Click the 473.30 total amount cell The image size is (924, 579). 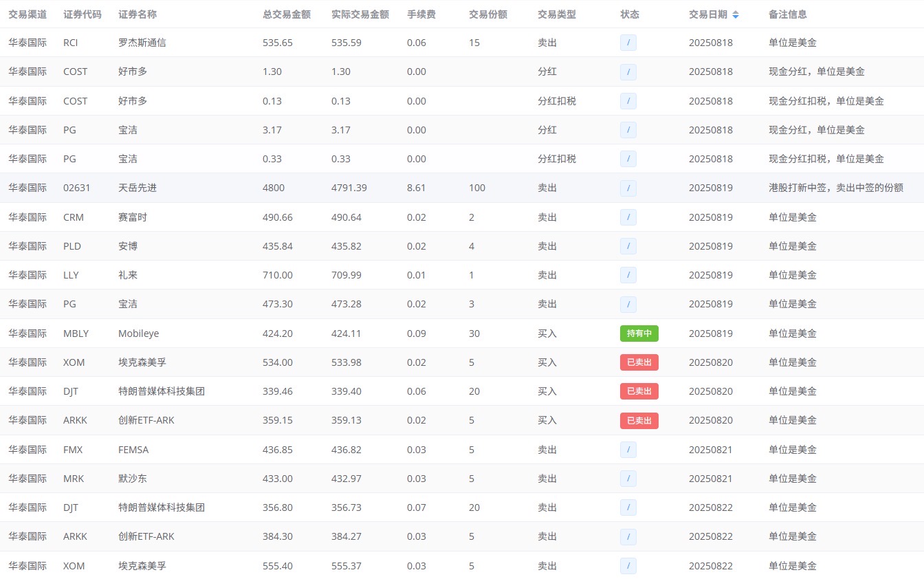[x=278, y=304]
